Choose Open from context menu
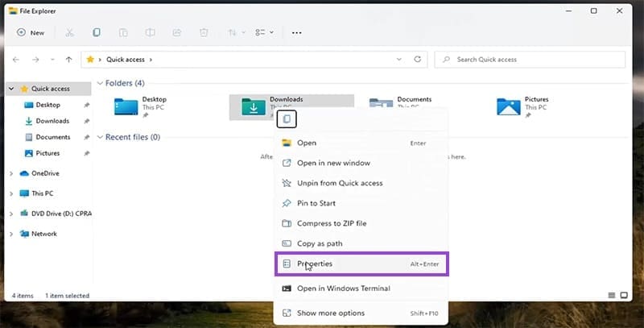Image resolution: width=644 pixels, height=328 pixels. tap(361, 143)
